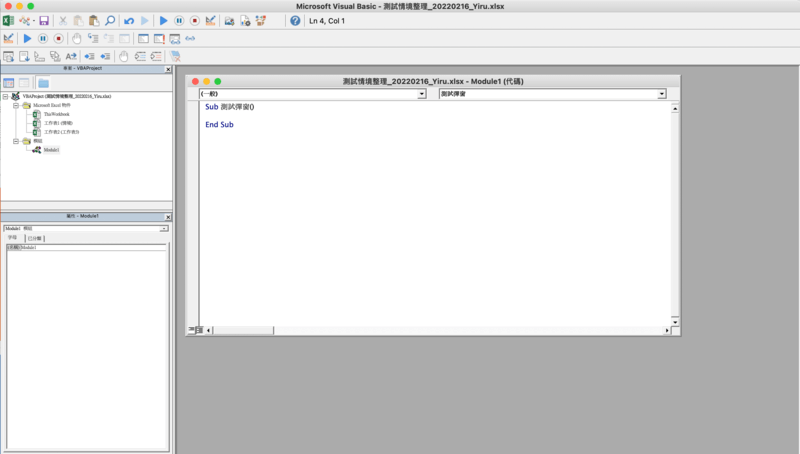The height and width of the screenshot is (454, 800).
Task: Click the Step Out icon
Action: coord(124,38)
